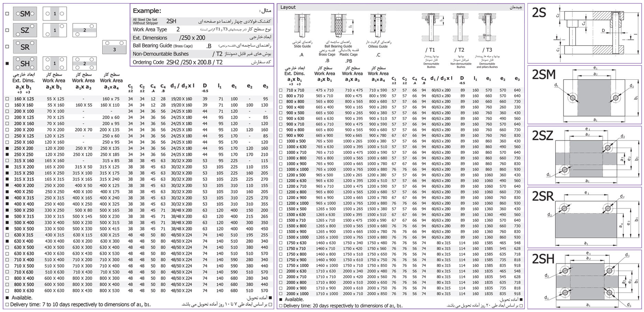Tick the checkbox for row 1000 x 1000
This screenshot has width=644, height=312.
281,169
